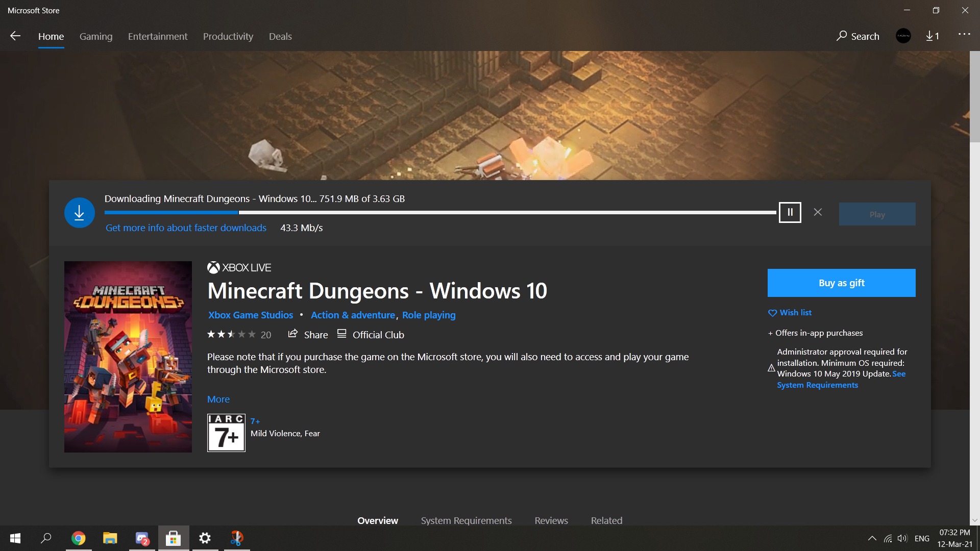Open Get more info about faster downloads
The height and width of the screenshot is (551, 980).
click(186, 228)
